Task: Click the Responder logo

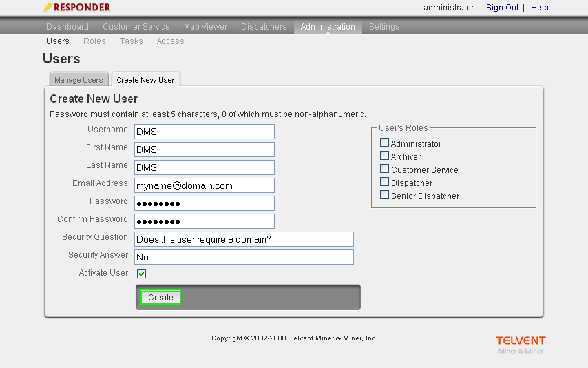Action: tap(76, 8)
